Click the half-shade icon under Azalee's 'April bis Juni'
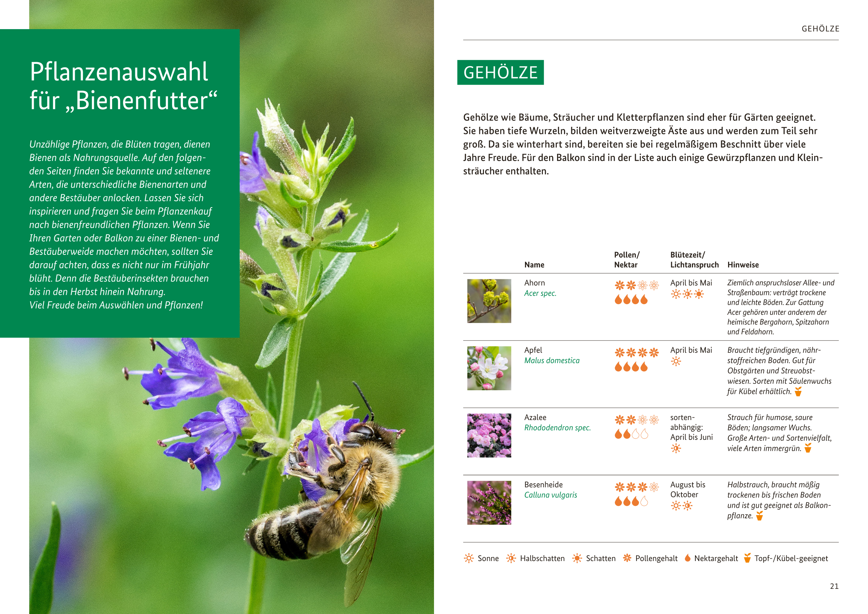The height and width of the screenshot is (614, 868). tap(676, 449)
